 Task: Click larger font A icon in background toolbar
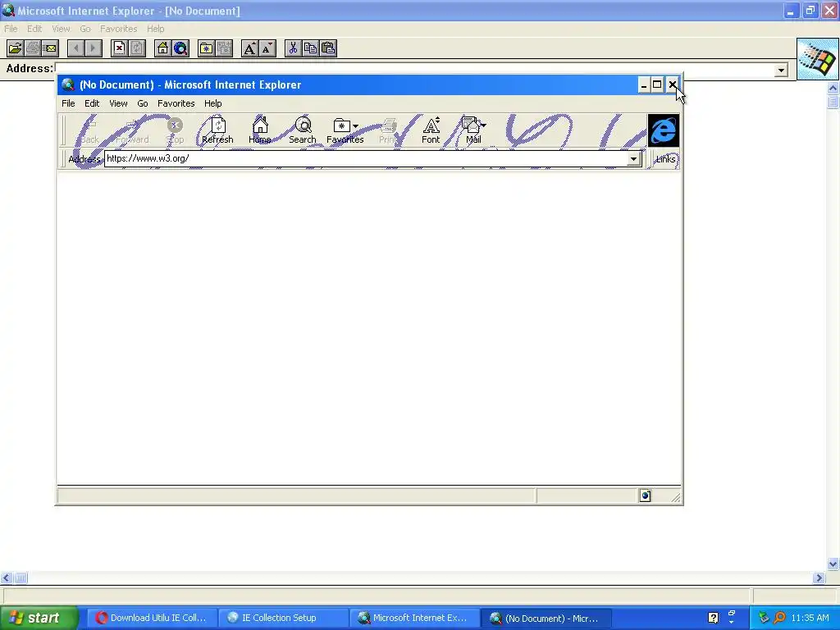coord(249,48)
